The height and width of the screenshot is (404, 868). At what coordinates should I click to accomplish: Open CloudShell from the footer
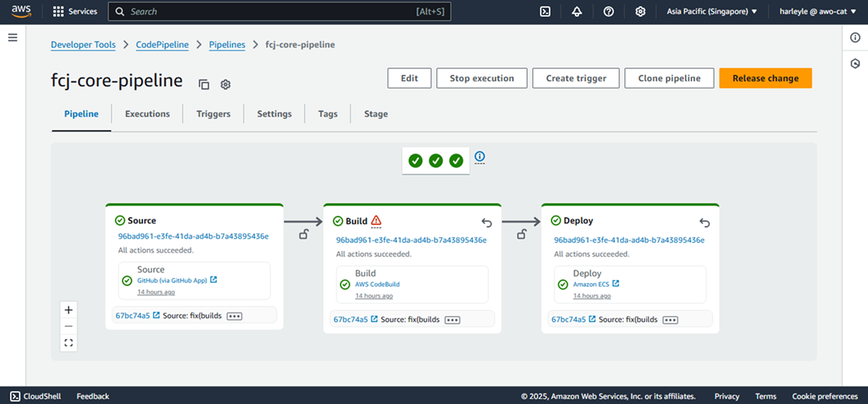pyautogui.click(x=36, y=396)
